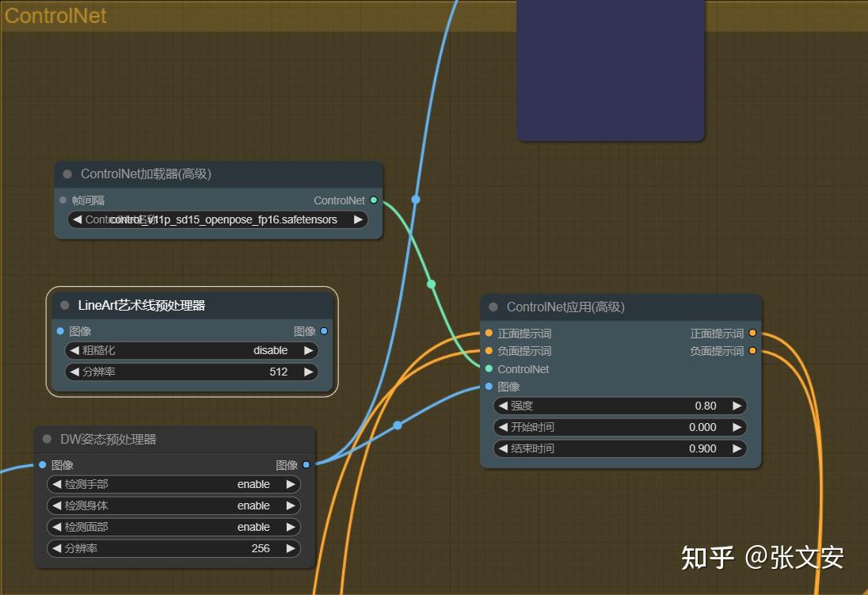Click the 图像 output port on LineArt艺术线预处理器
The image size is (868, 595).
[x=324, y=331]
